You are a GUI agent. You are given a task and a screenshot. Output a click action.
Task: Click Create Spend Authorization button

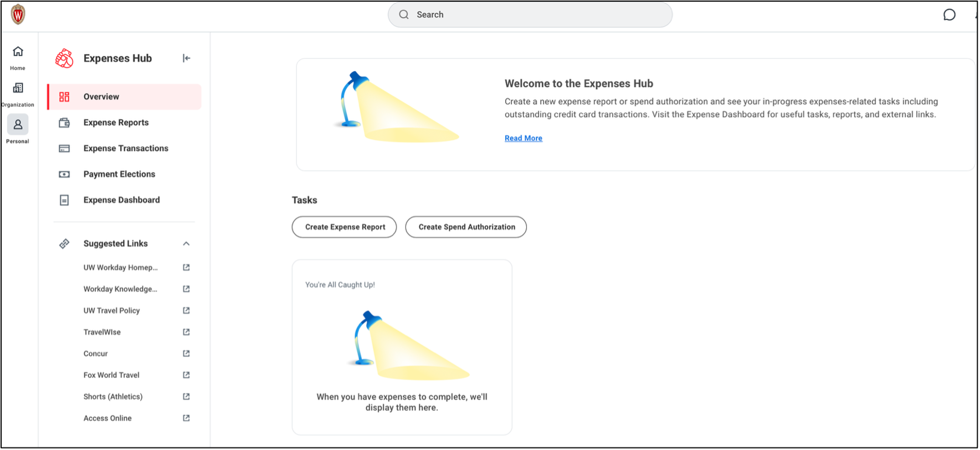click(466, 227)
